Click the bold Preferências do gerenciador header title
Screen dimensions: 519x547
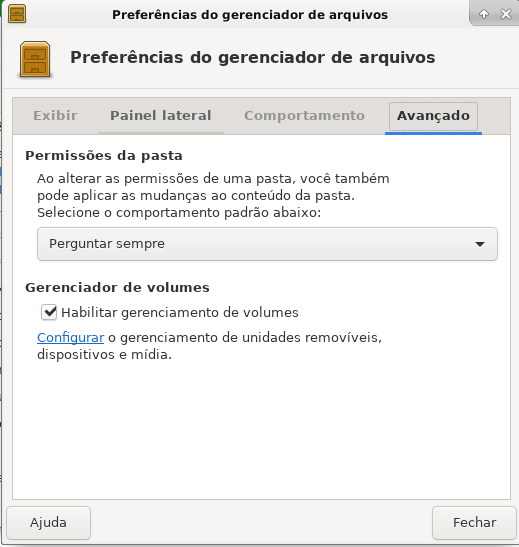(253, 58)
